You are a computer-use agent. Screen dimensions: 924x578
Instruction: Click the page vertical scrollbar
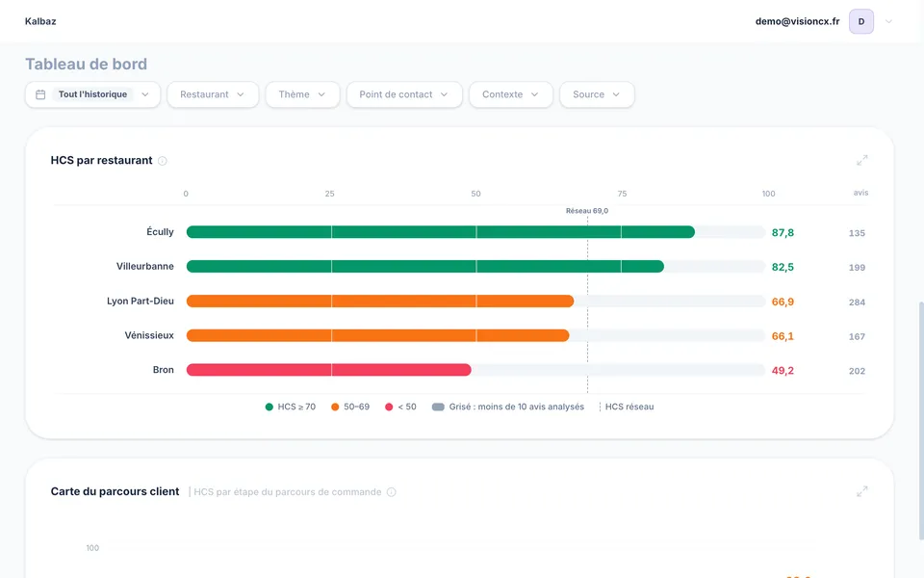[921, 421]
